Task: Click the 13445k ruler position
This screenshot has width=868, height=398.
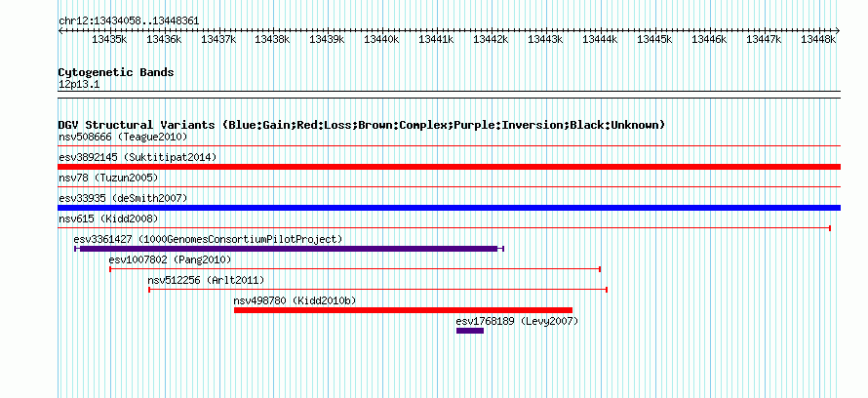Action: point(654,39)
